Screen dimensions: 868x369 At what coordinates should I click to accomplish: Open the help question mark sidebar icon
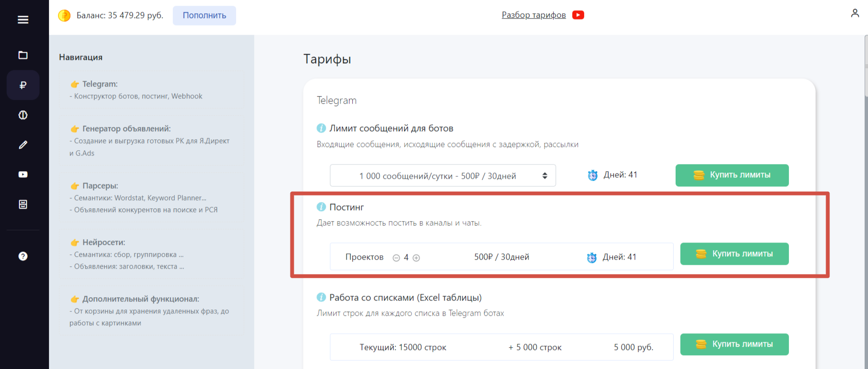[23, 256]
